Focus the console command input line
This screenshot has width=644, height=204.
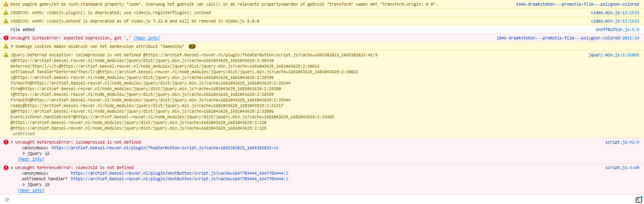[x=322, y=200]
